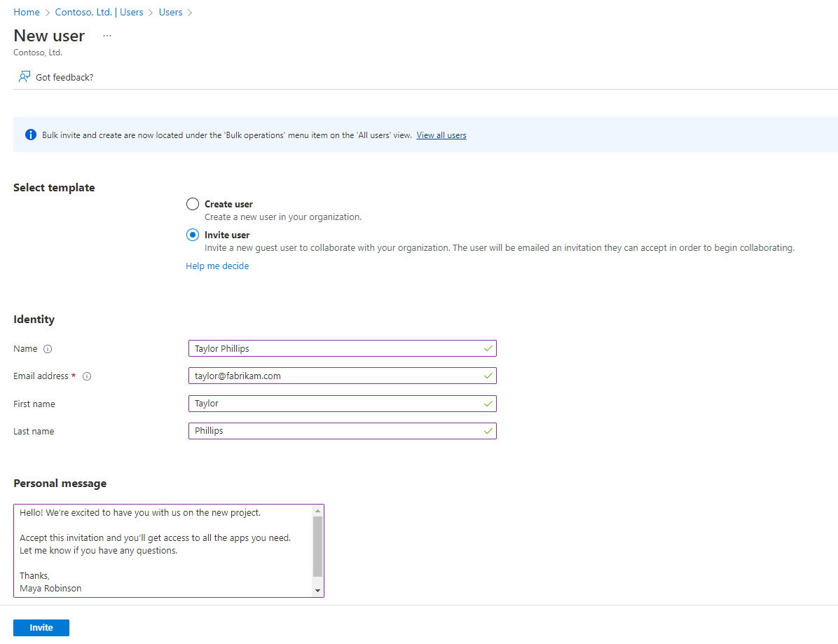Click the scroll up arrow in message box
The image size is (838, 644).
pyautogui.click(x=317, y=511)
